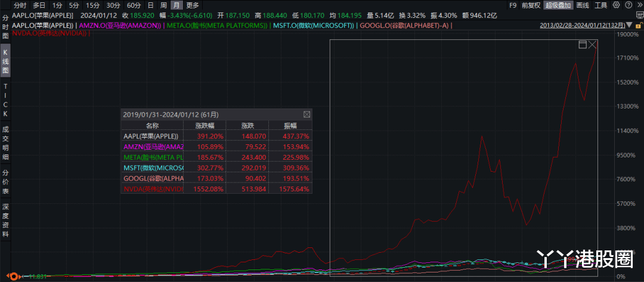Click the magenta AMZN.O legend label
The height and width of the screenshot is (282, 644).
[x=120, y=26]
